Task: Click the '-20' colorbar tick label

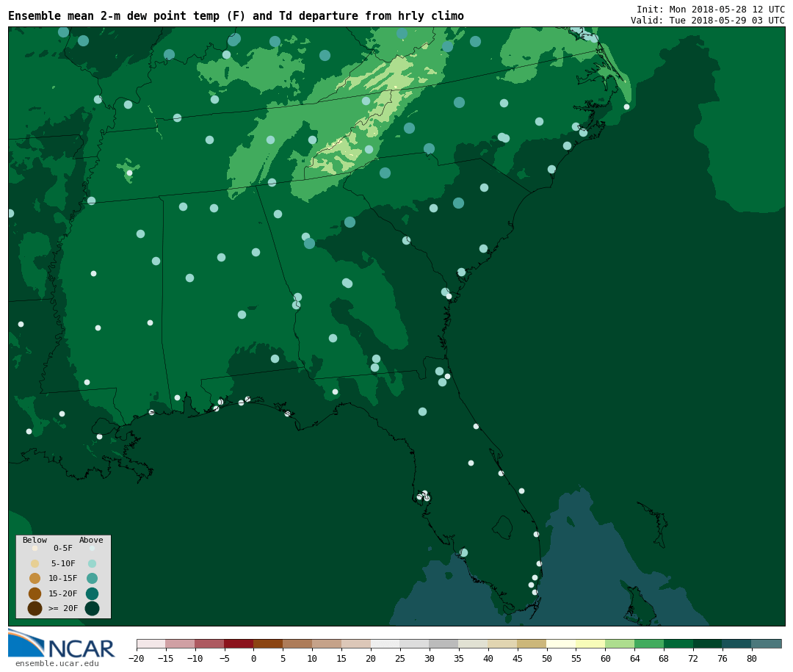Action: click(x=136, y=658)
